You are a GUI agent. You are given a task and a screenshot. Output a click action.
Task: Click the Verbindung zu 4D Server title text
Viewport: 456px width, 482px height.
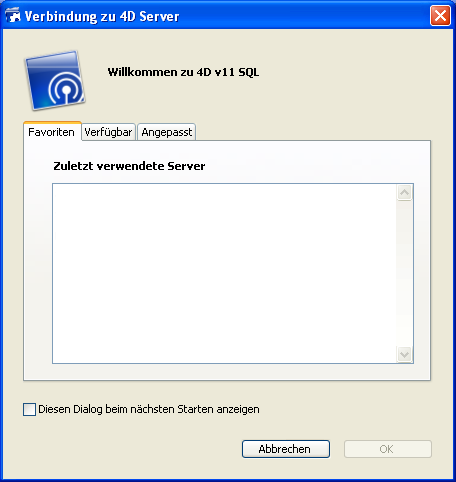click(102, 16)
